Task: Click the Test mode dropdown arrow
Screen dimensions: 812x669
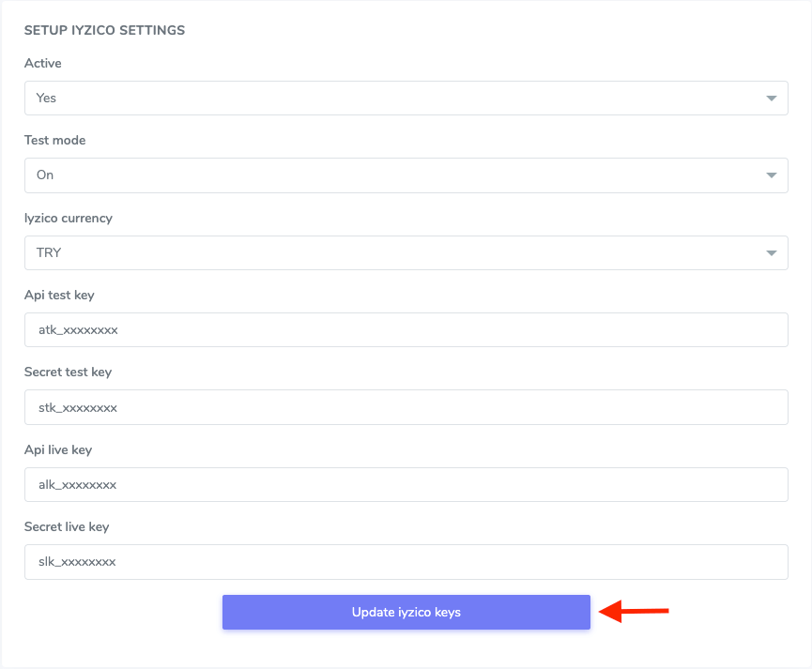Action: [771, 175]
